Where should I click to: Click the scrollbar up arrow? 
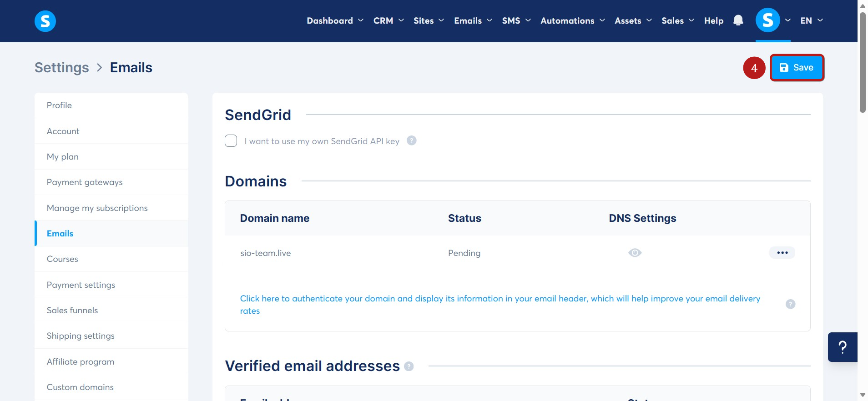[x=863, y=5]
